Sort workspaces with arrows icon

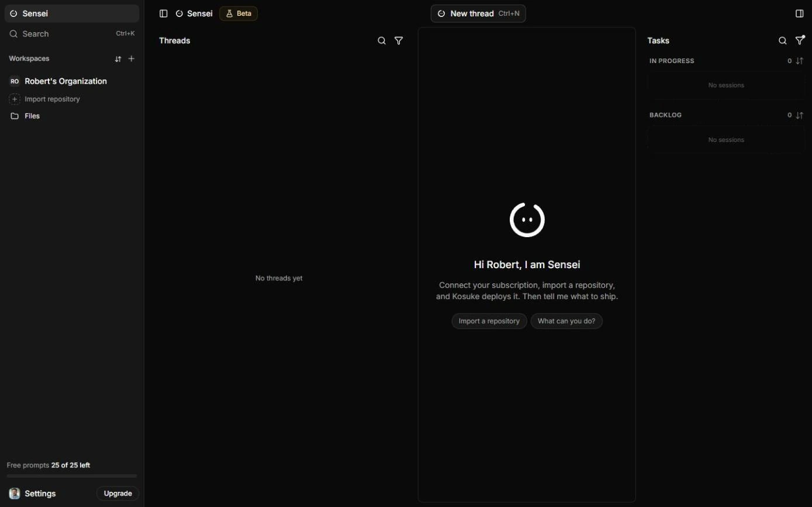(x=118, y=59)
